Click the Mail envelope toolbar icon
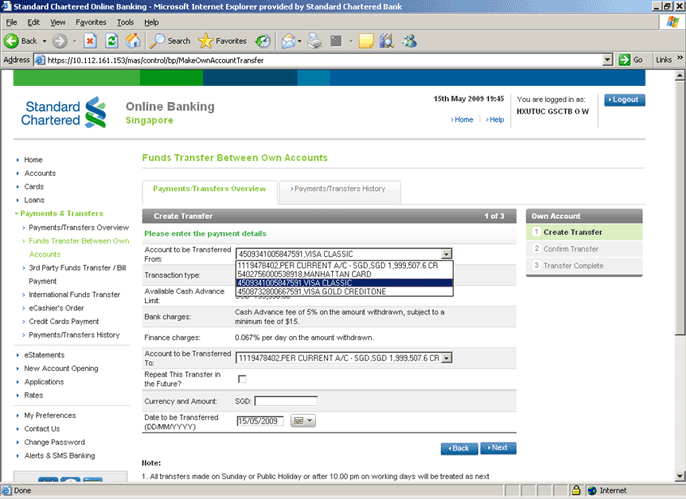Image resolution: width=686 pixels, height=499 pixels. (x=288, y=41)
